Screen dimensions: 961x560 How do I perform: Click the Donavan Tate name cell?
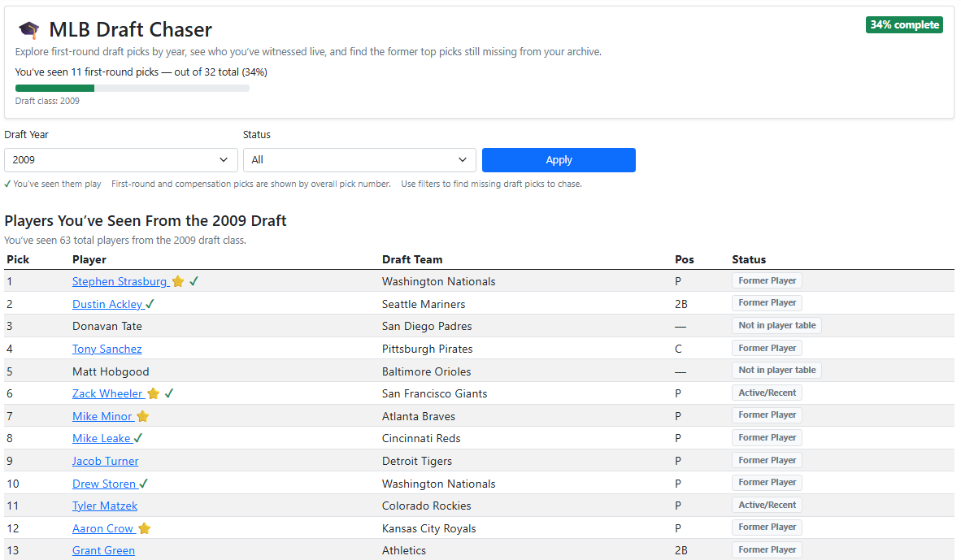coord(107,326)
